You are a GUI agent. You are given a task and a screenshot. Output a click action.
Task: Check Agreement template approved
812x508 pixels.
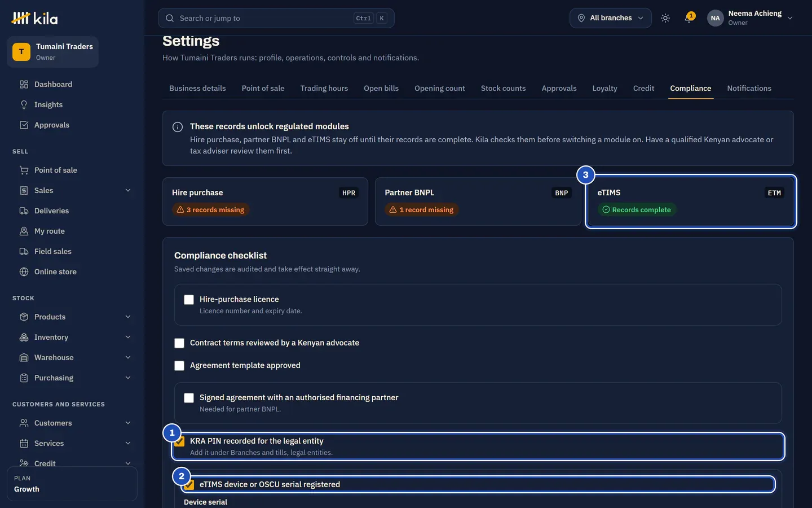179,366
